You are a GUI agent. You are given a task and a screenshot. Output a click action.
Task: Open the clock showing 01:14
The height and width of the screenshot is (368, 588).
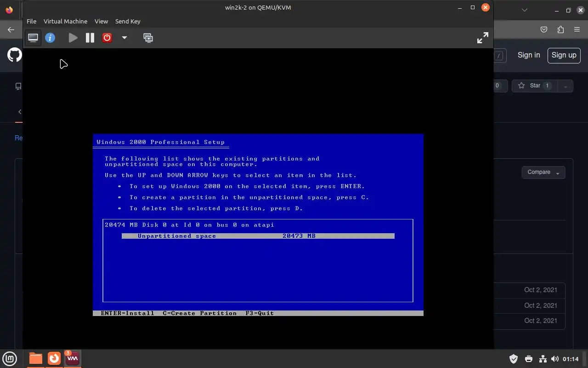point(571,359)
